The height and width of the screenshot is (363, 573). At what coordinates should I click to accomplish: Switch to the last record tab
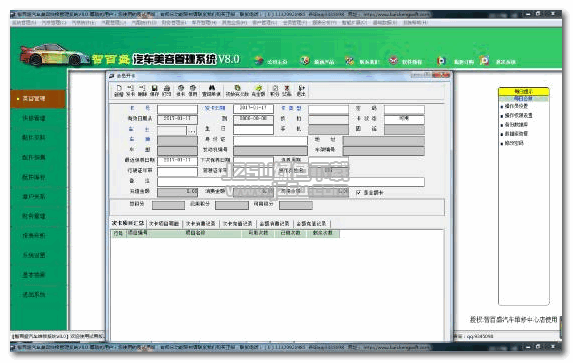(x=311, y=223)
